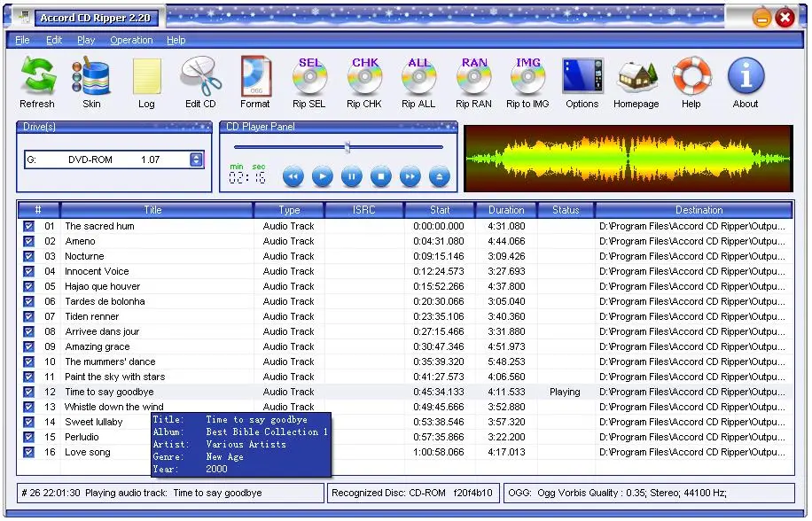Toggle checkbox for track 09 Amazing grace
Screen dimensions: 812x521
(x=28, y=346)
